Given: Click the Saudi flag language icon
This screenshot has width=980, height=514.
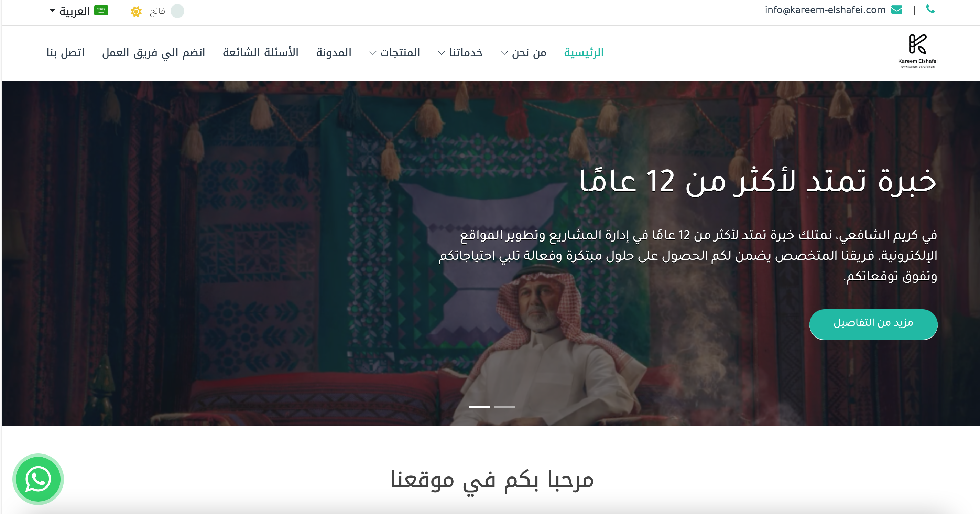Looking at the screenshot, I should click(101, 11).
